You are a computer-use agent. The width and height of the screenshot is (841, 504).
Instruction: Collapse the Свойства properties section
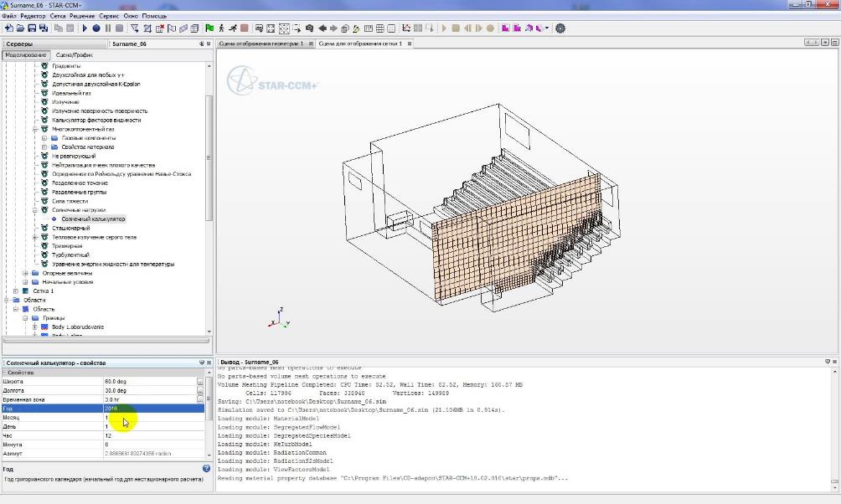tap(4, 373)
